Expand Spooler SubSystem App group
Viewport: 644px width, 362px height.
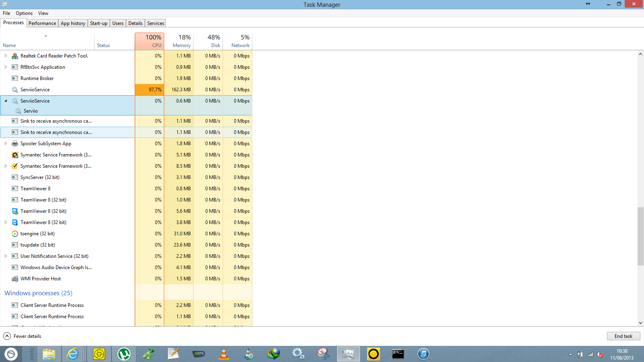pyautogui.click(x=6, y=144)
